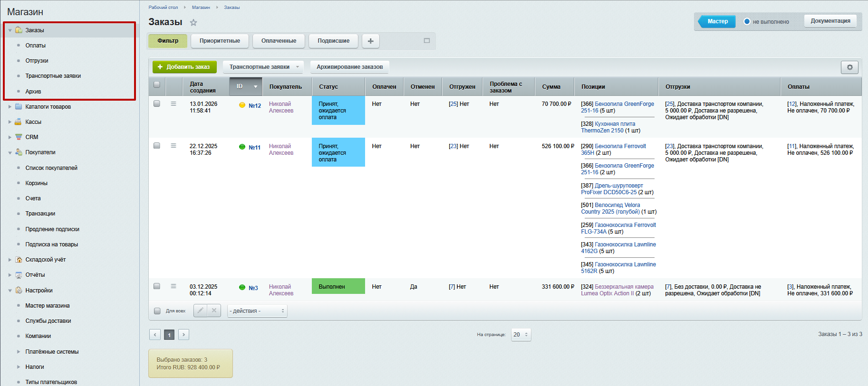Click the green Добавить заказ button
868x386 pixels.
pos(184,67)
